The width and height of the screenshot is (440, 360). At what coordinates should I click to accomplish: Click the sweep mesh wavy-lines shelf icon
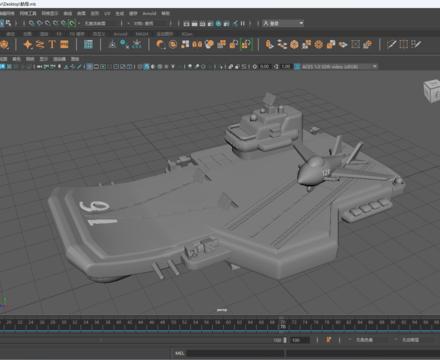pyautogui.click(x=40, y=44)
